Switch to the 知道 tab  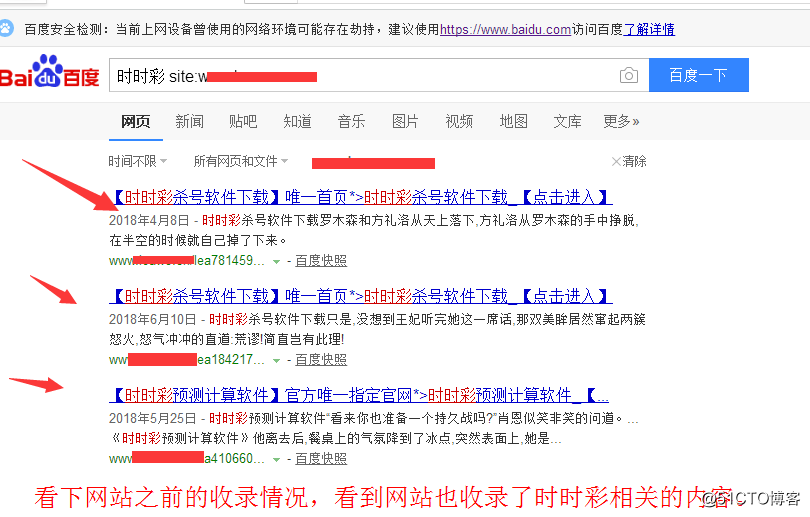pyautogui.click(x=298, y=121)
